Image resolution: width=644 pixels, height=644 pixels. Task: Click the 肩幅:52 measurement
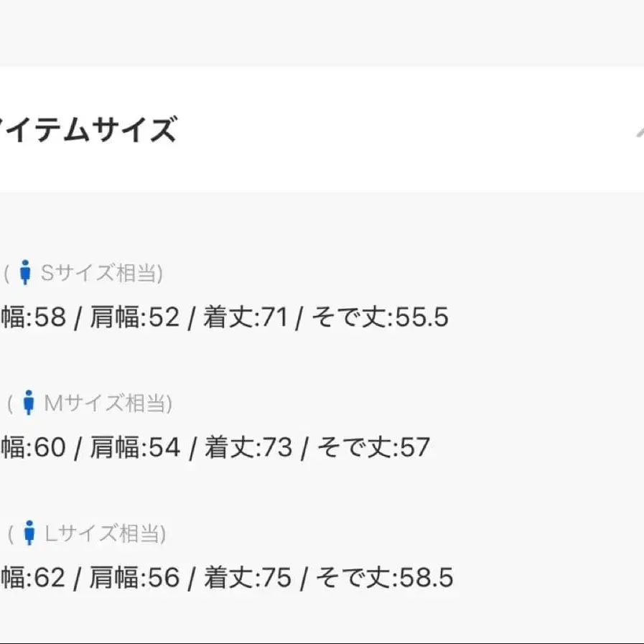pos(134,317)
